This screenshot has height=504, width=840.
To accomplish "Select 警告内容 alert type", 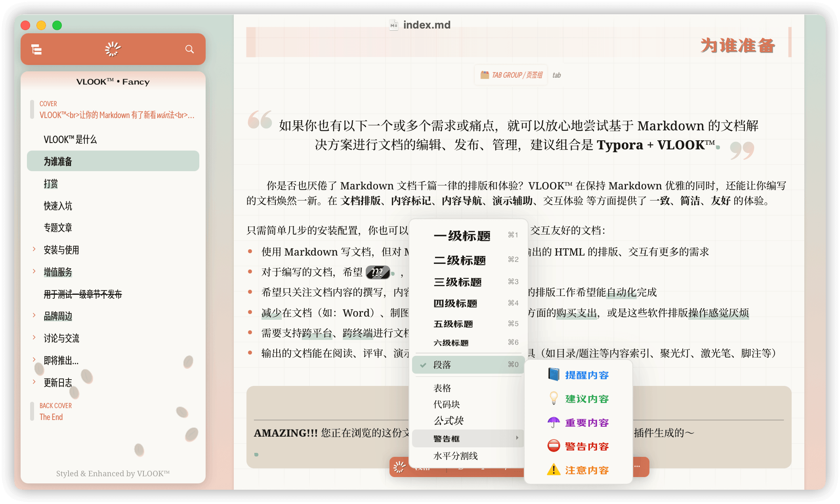I will 578,446.
